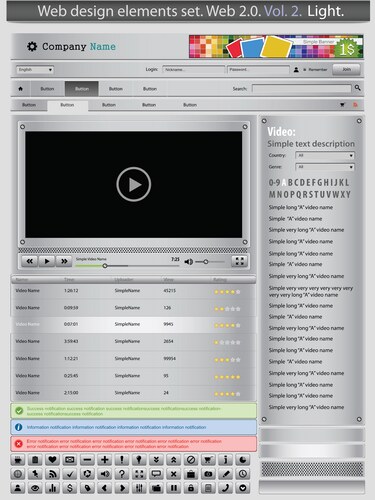
Task: Expand the Genre dropdown
Action: pyautogui.click(x=324, y=167)
